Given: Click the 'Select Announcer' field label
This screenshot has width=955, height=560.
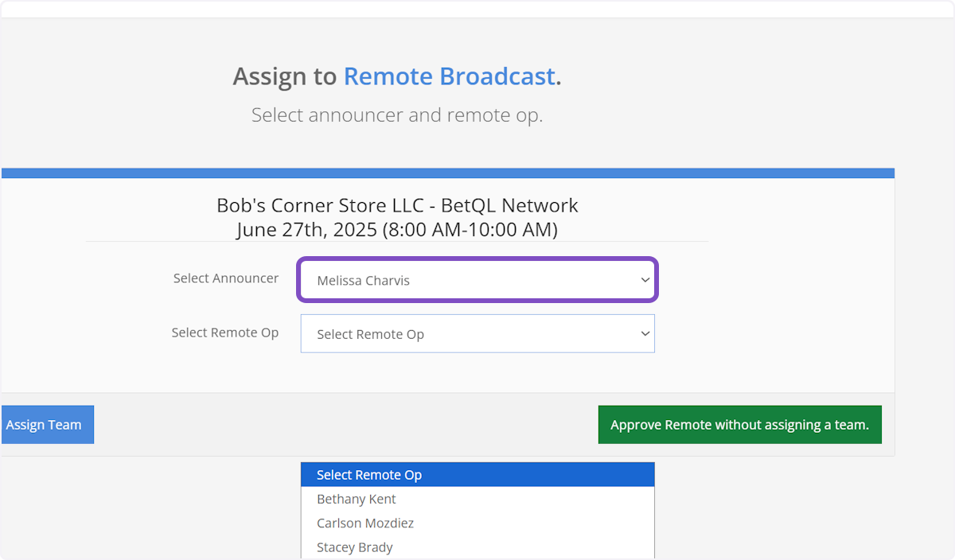Looking at the screenshot, I should click(x=226, y=278).
